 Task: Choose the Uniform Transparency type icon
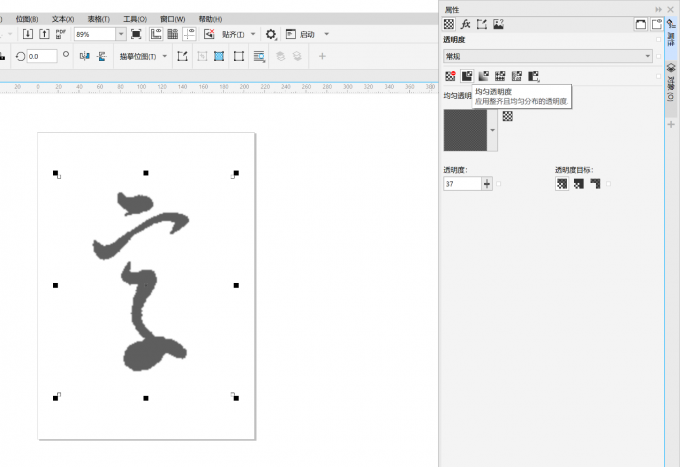466,76
